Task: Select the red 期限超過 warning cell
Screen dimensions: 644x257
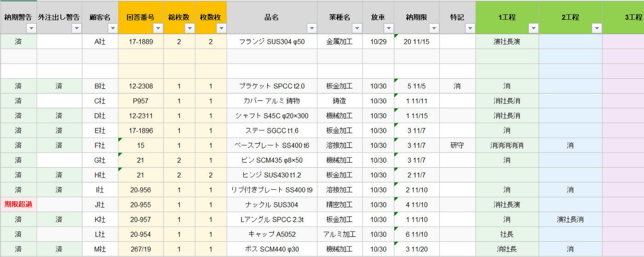Action: click(x=18, y=204)
